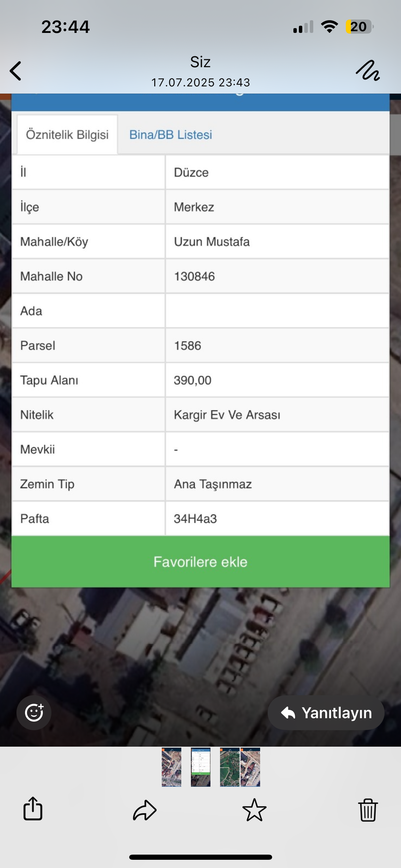Open the last thumbnail in strip
Image resolution: width=401 pixels, height=868 pixels.
click(x=251, y=767)
